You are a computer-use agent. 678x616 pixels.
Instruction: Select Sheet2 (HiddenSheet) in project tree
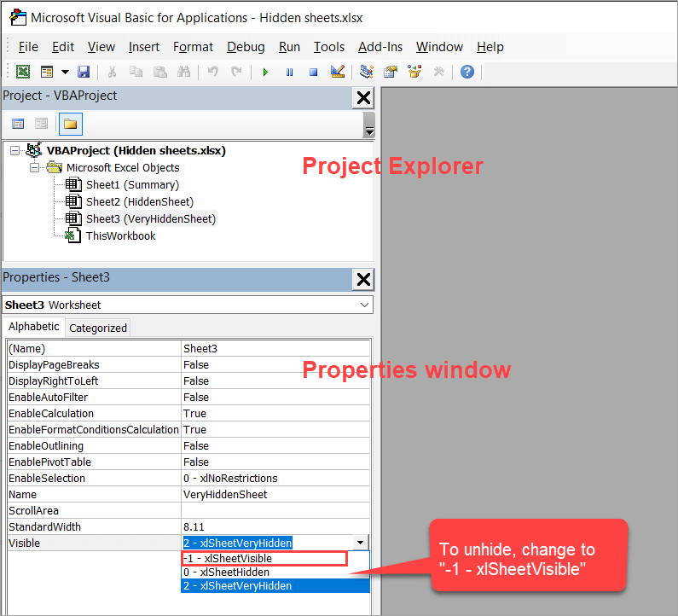(140, 201)
